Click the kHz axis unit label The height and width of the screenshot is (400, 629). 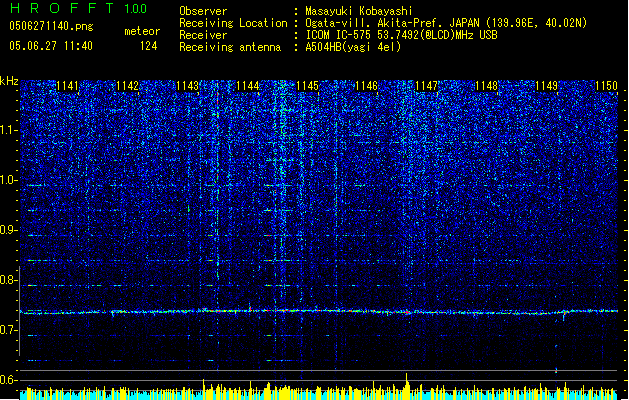click(9, 81)
